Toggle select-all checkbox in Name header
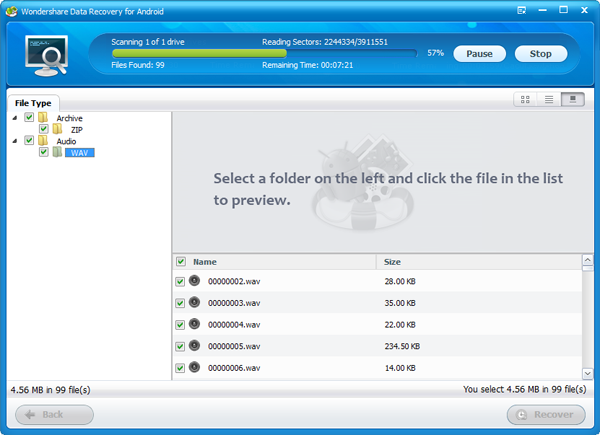Image resolution: width=600 pixels, height=435 pixels. click(x=181, y=262)
